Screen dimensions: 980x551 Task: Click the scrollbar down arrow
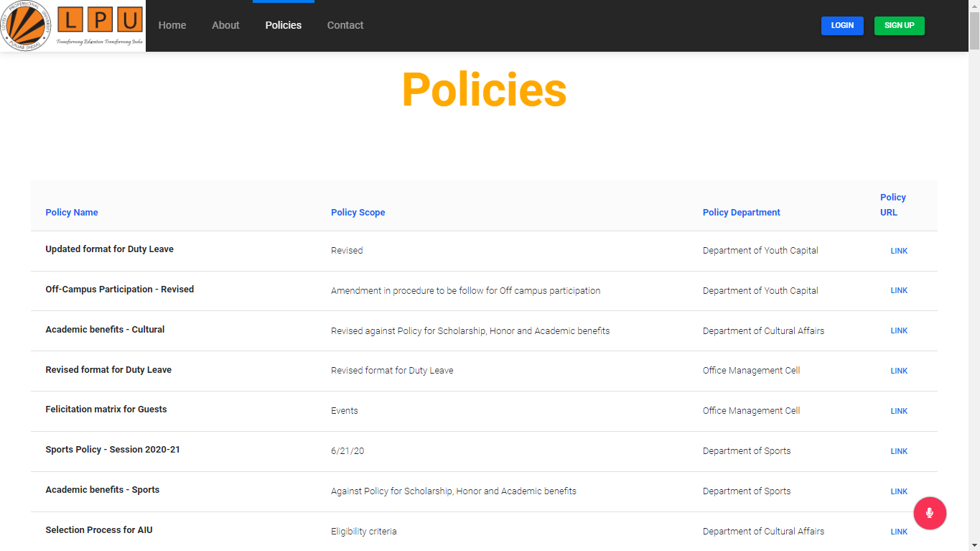coord(975,546)
